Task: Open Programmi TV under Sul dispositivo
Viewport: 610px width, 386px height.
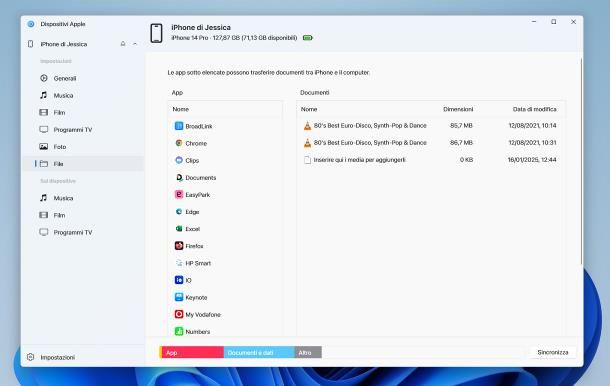Action: (82, 232)
